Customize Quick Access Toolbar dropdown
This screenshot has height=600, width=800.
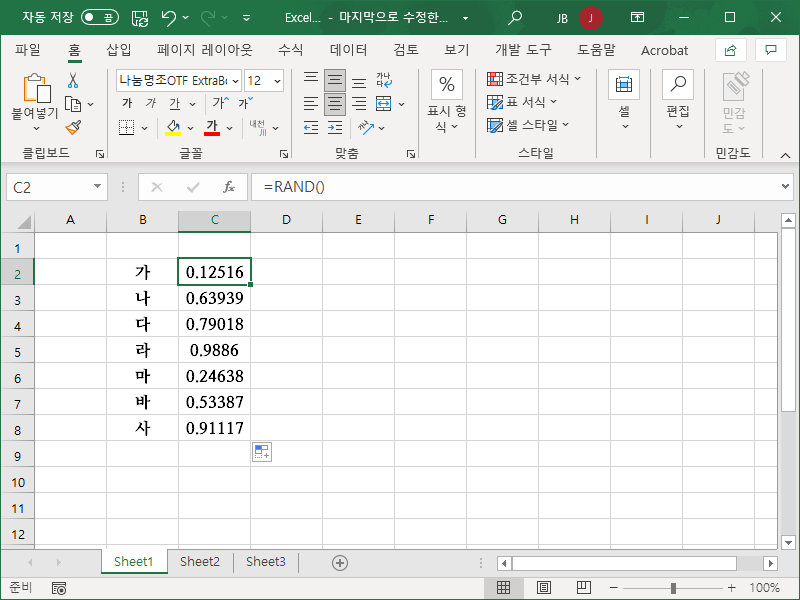point(246,18)
